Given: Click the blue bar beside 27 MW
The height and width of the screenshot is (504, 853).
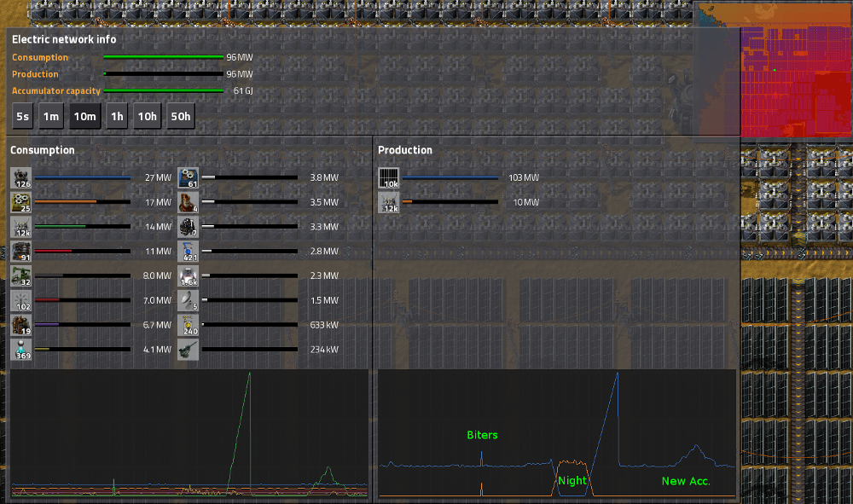Looking at the screenshot, I should click(83, 177).
